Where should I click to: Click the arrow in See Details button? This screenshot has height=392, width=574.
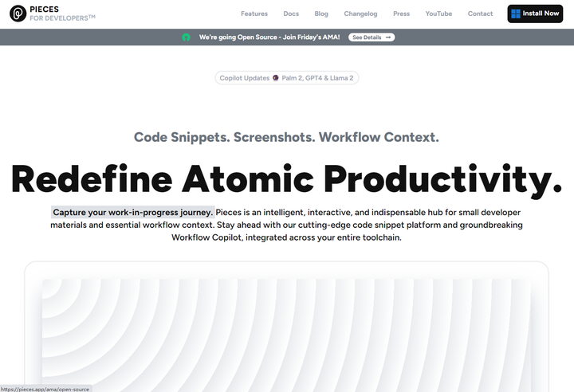click(x=388, y=37)
